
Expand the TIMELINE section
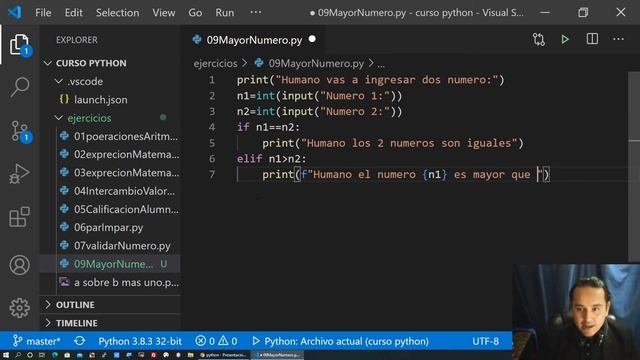(x=77, y=323)
